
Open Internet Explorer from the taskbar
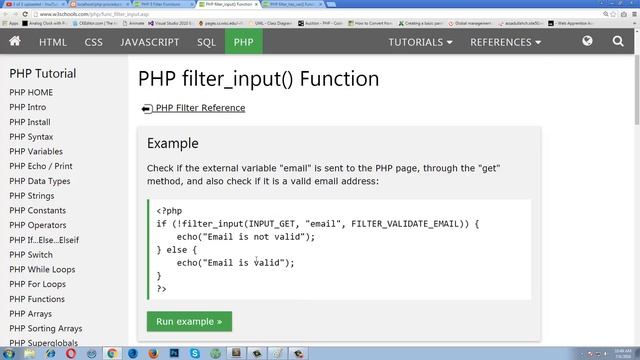(x=50, y=353)
